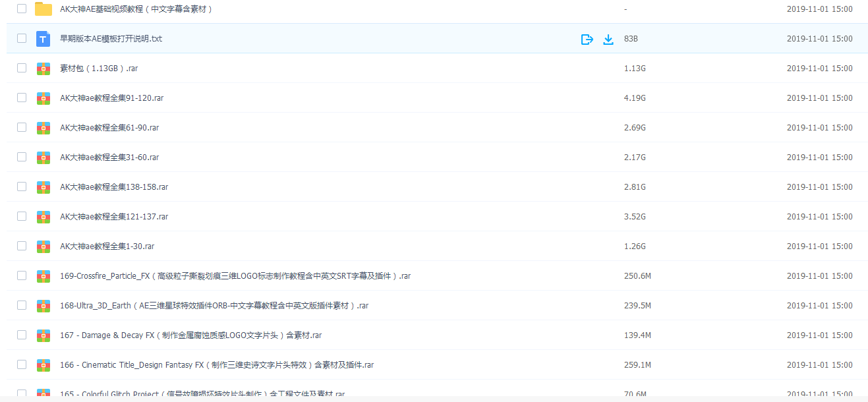This screenshot has width=868, height=402.
Task: Click the share icon on the 早期版本AE模板打开说明.txt row
Action: (x=587, y=39)
